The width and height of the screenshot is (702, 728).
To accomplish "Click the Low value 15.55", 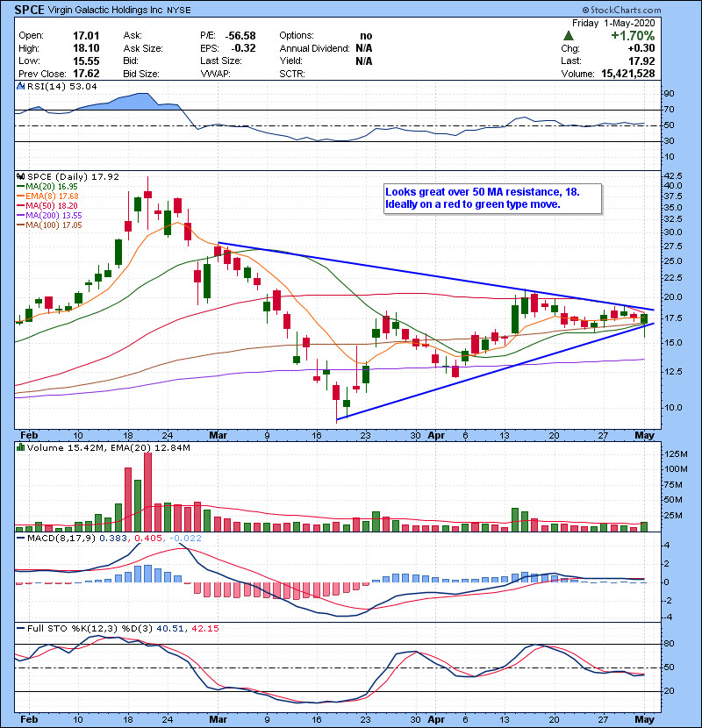I will coord(86,61).
